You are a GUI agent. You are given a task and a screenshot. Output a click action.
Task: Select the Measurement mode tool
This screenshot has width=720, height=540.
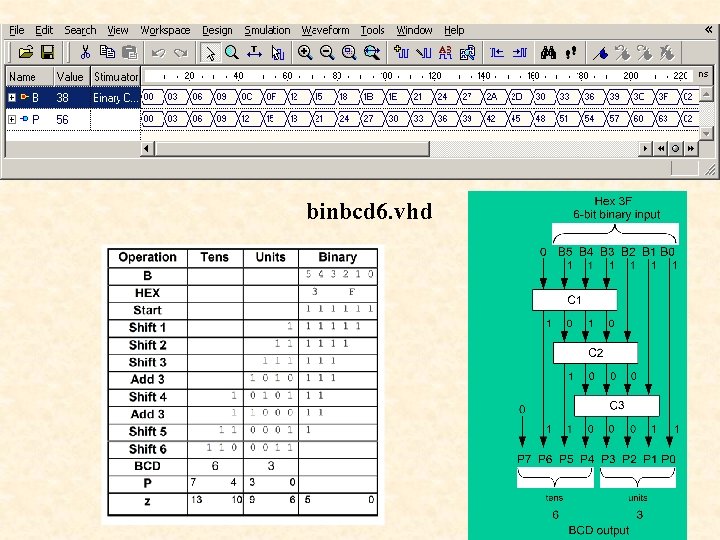[254, 52]
